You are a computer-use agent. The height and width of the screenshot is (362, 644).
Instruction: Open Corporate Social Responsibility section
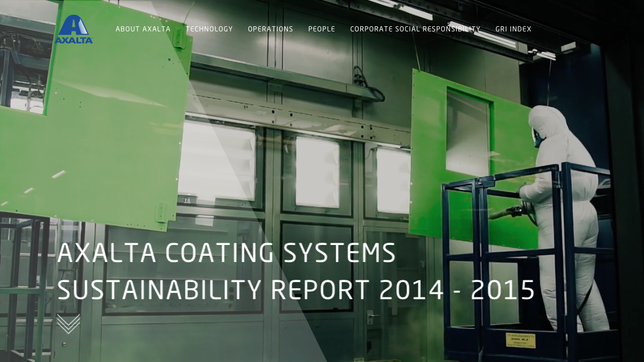[x=415, y=29]
